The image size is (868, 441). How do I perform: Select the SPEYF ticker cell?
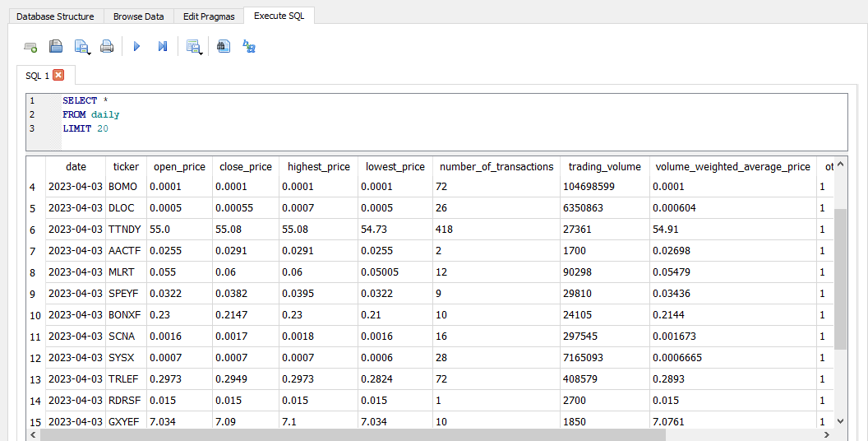tap(126, 293)
